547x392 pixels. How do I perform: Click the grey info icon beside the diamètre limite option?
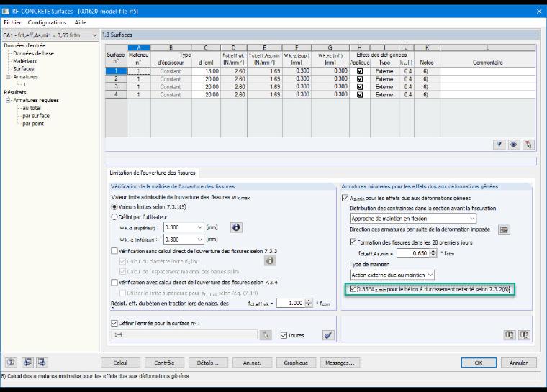click(270, 260)
